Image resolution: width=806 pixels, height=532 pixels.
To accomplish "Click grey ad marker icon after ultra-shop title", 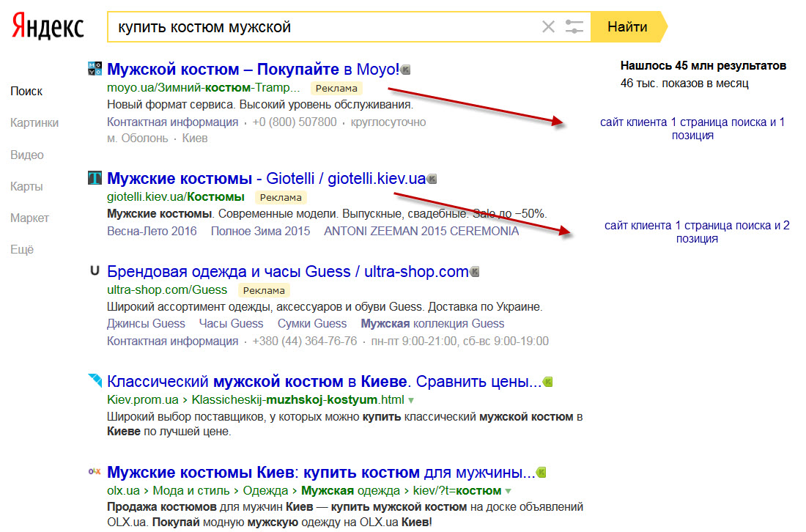I will click(475, 271).
